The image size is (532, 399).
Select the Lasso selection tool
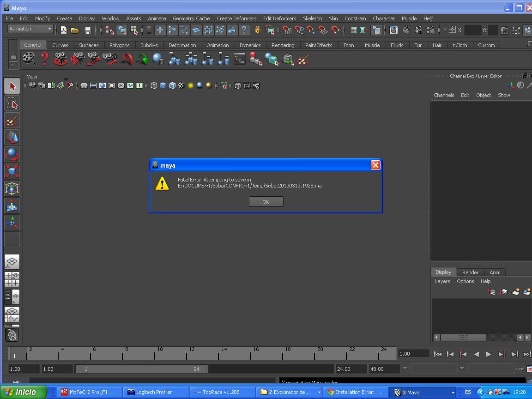pos(12,103)
